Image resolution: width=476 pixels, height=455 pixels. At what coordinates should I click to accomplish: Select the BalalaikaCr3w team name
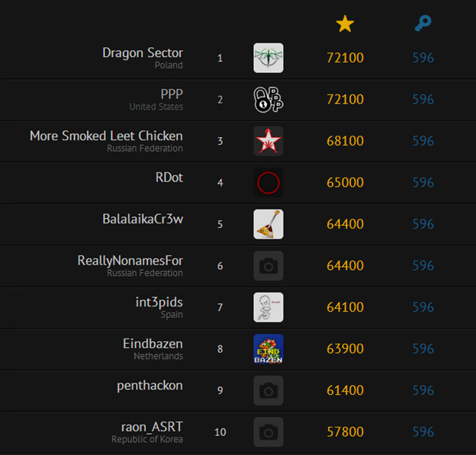(143, 219)
